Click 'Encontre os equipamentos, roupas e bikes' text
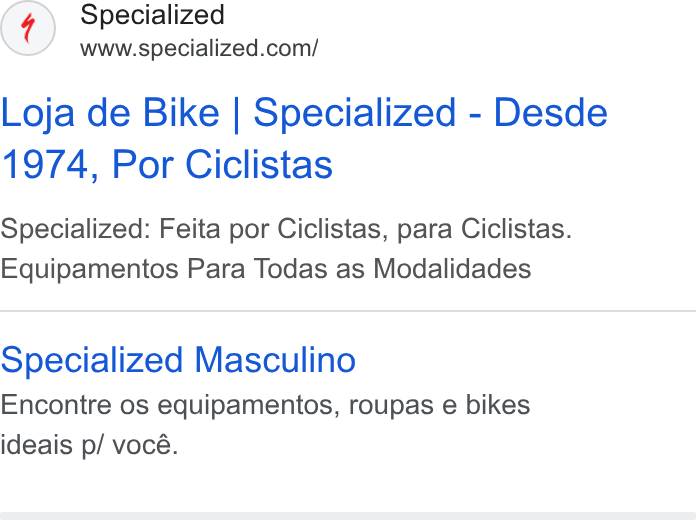The height and width of the screenshot is (520, 696). pyautogui.click(x=265, y=405)
